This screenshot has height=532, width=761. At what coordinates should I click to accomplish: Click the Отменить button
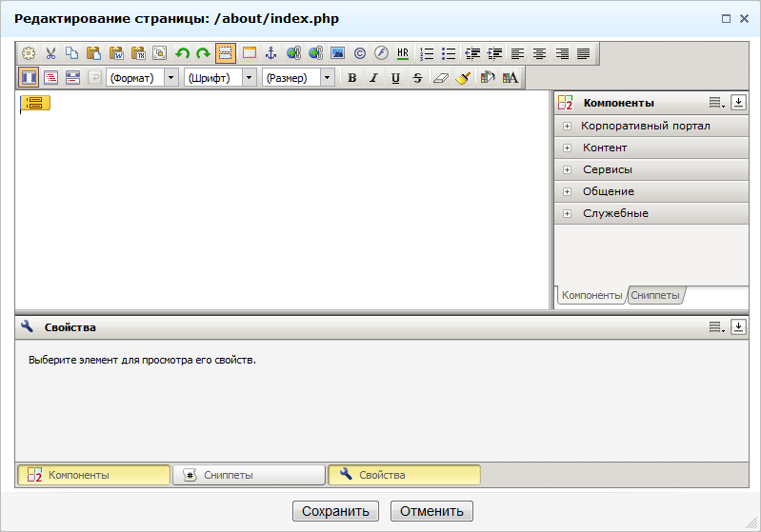click(x=431, y=511)
